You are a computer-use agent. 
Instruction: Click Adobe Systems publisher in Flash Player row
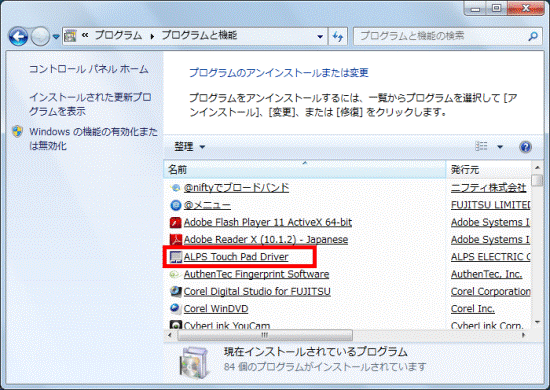coord(490,222)
